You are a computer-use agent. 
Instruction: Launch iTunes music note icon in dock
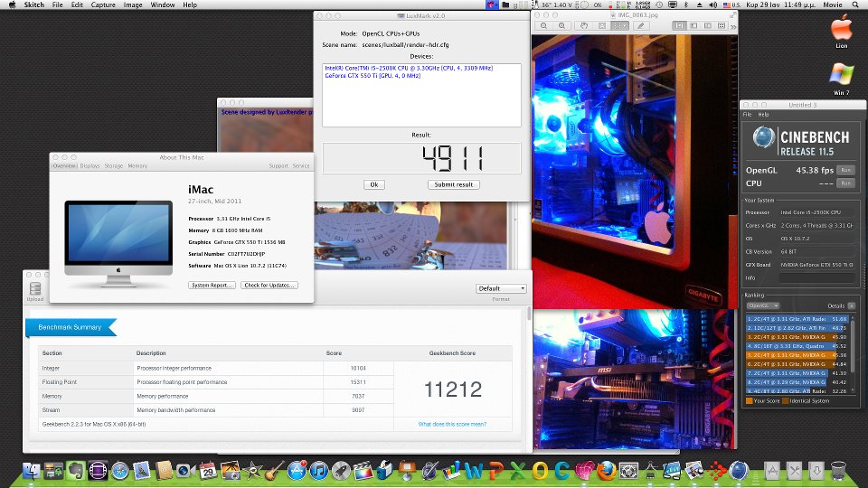tap(319, 470)
